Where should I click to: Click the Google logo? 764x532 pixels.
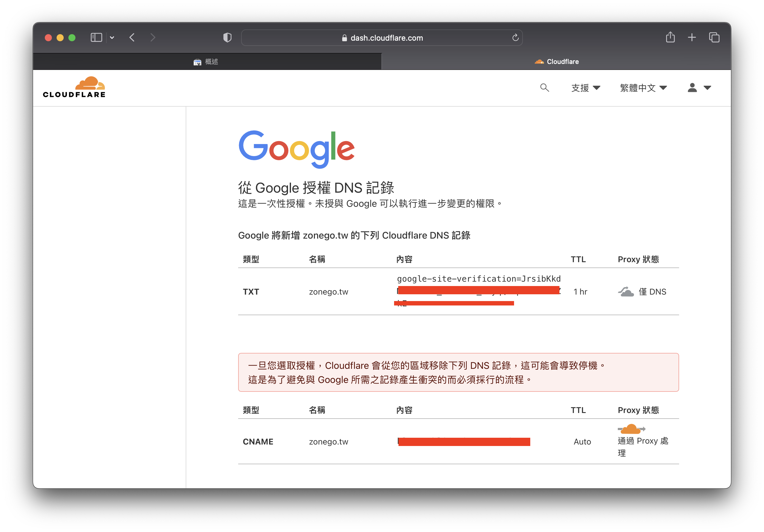pyautogui.click(x=297, y=149)
